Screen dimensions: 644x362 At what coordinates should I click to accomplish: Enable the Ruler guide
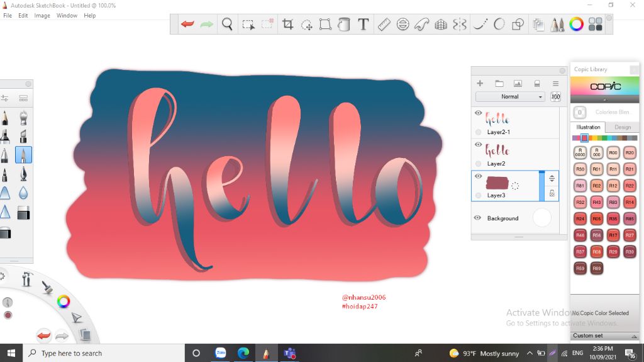[x=384, y=25]
